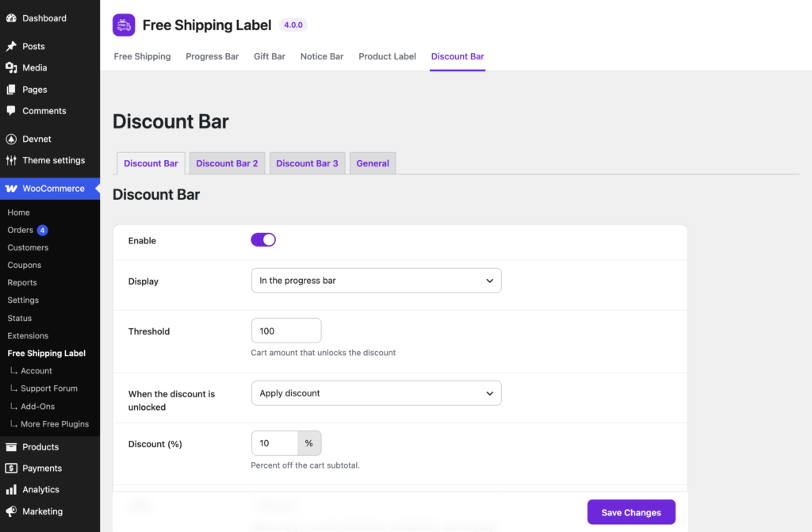812x532 pixels.
Task: Open the Coupons submenu link
Action: 25,266
